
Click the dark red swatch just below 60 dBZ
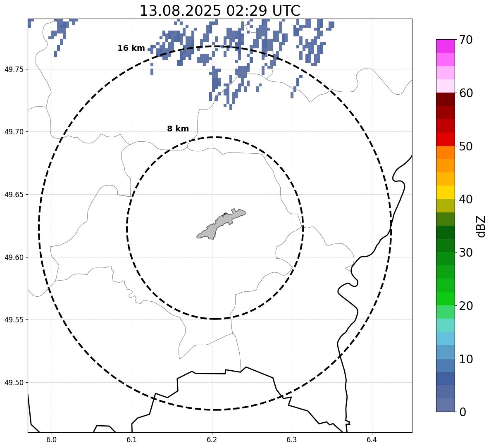coord(446,99)
